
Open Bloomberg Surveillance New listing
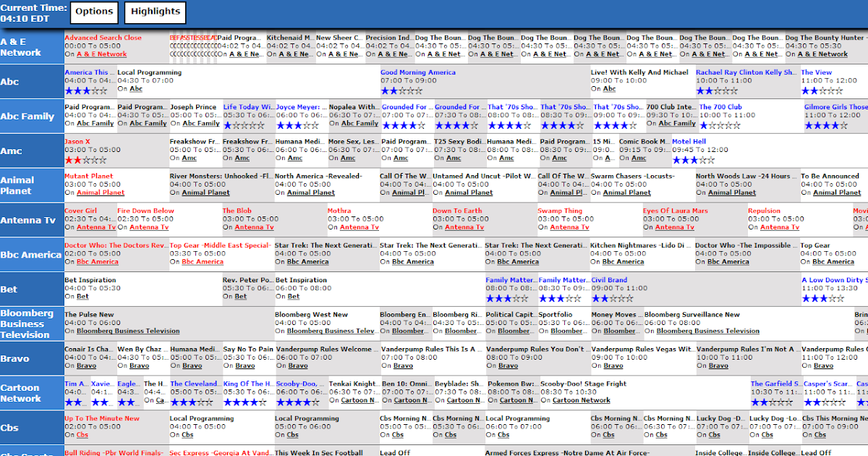click(692, 314)
